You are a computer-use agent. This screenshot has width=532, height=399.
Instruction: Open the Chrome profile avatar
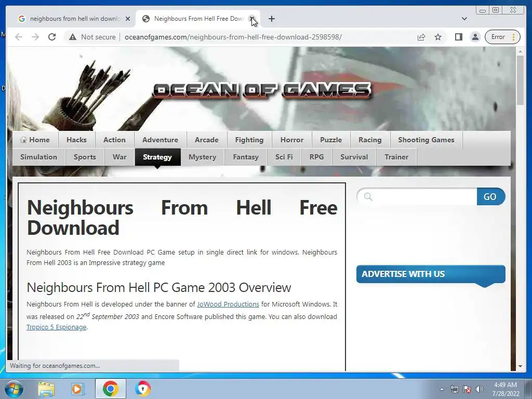point(475,37)
